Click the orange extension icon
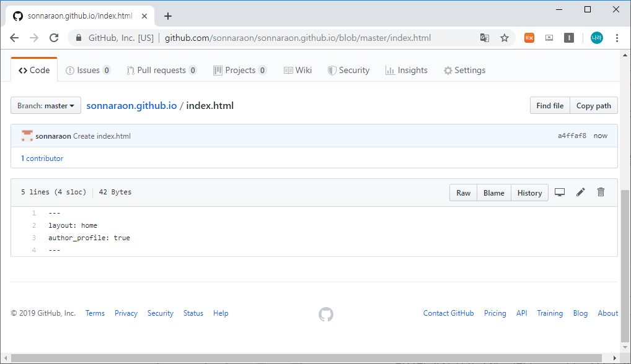Image resolution: width=631 pixels, height=364 pixels. pos(529,38)
